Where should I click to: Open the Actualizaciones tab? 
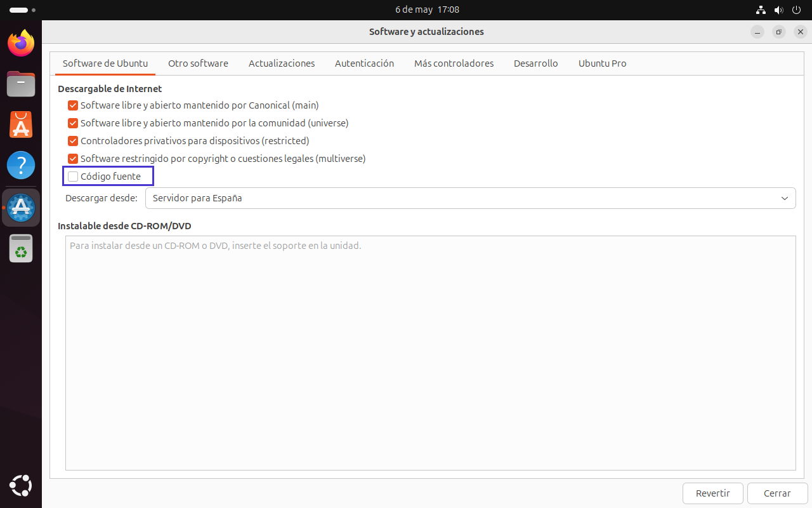pyautogui.click(x=282, y=63)
